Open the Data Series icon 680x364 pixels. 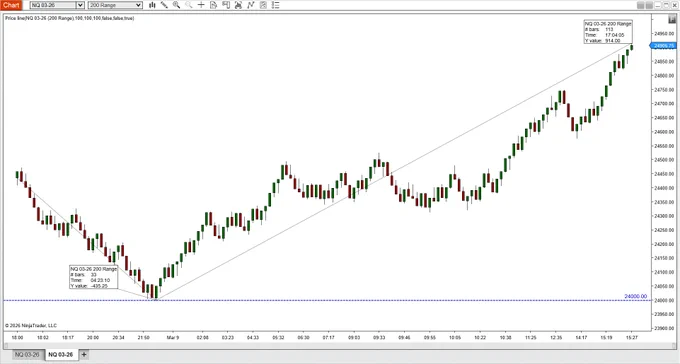[x=238, y=5]
